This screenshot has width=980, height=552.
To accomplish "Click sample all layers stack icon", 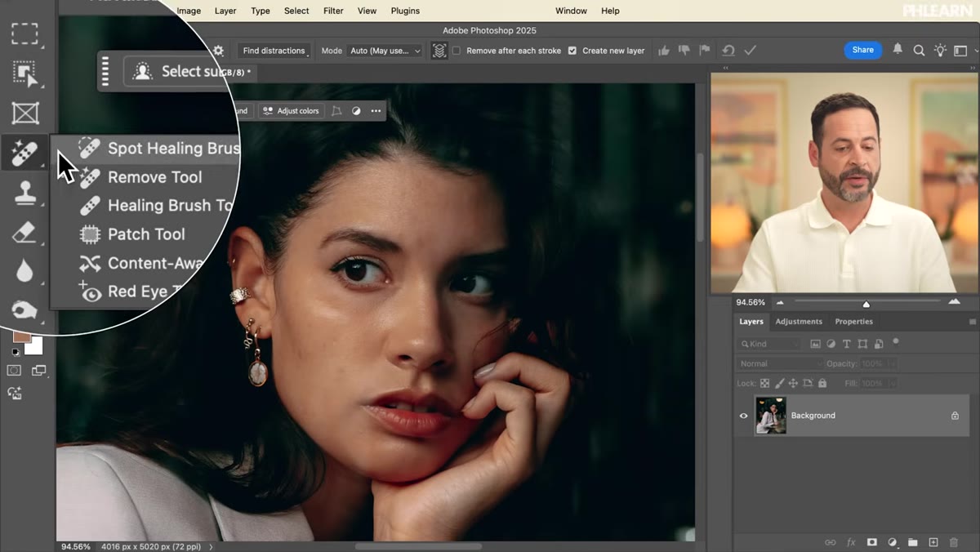I will (439, 51).
